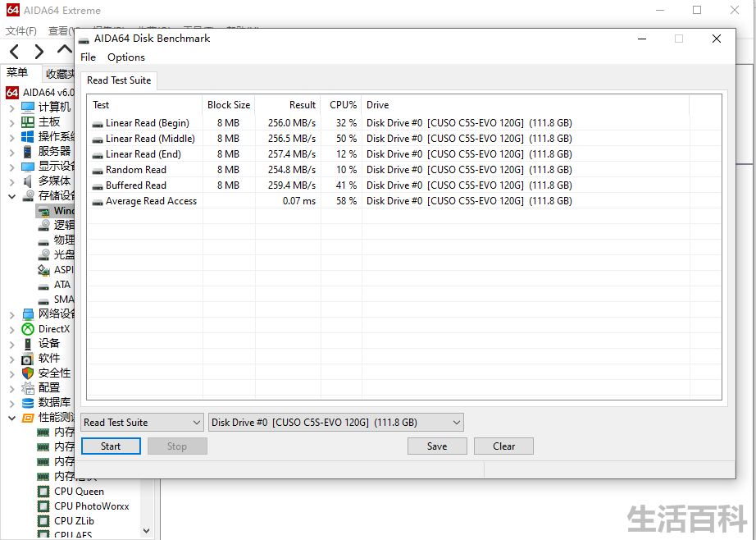This screenshot has height=540, width=756.
Task: Click the CPU Queen benchmark icon
Action: pos(43,492)
